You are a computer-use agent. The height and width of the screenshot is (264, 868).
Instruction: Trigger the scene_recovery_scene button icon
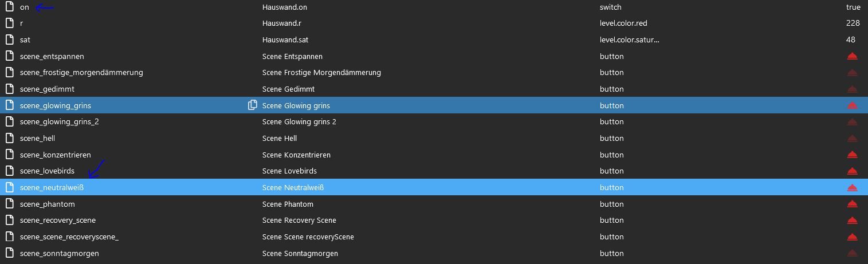852,220
